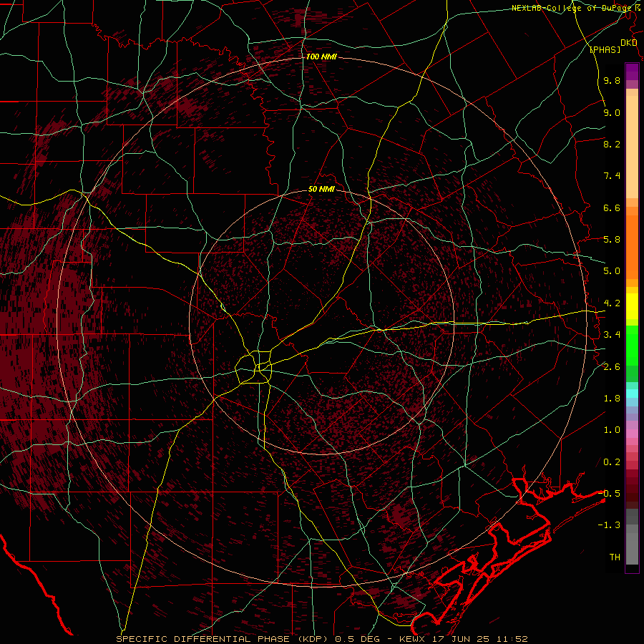
Task: Click the "-0.5" value on the color scale
Action: pyautogui.click(x=609, y=494)
